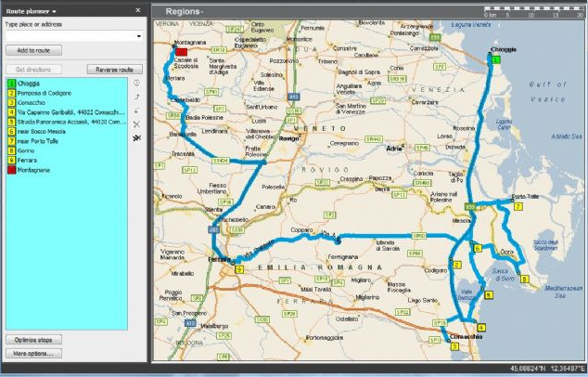This screenshot has width=588, height=377.
Task: Open More options dialog
Action: (33, 354)
